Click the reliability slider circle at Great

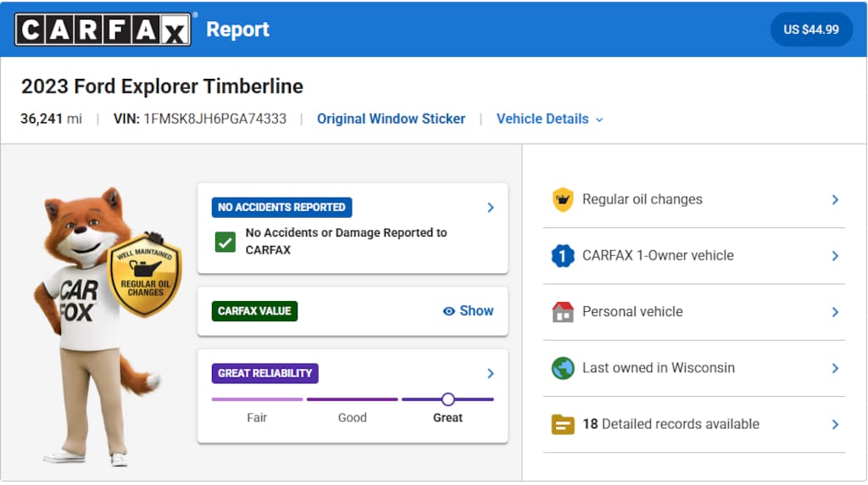448,399
